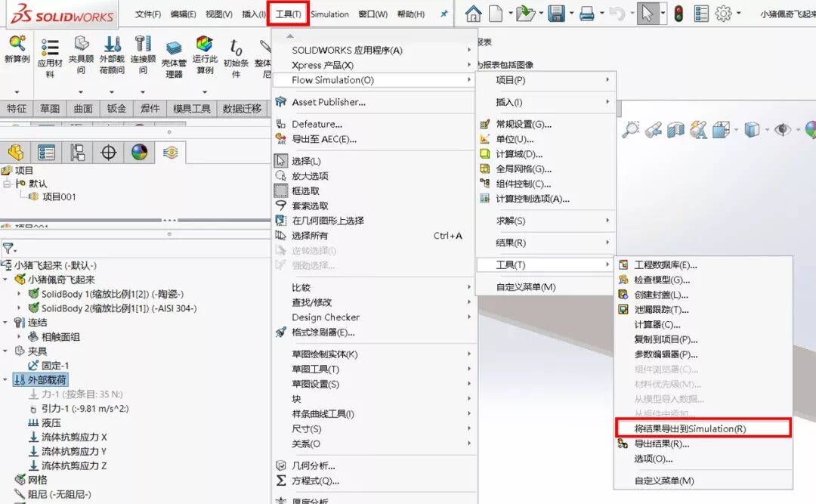This screenshot has height=504, width=816.
Task: Click the Options gear icon
Action: click(723, 14)
